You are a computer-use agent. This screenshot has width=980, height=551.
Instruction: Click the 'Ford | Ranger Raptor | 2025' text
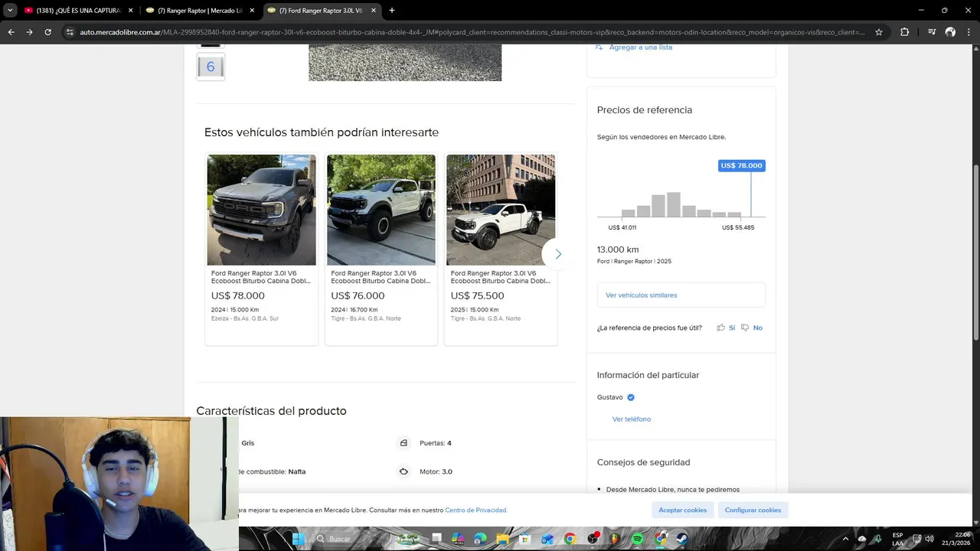click(x=634, y=262)
